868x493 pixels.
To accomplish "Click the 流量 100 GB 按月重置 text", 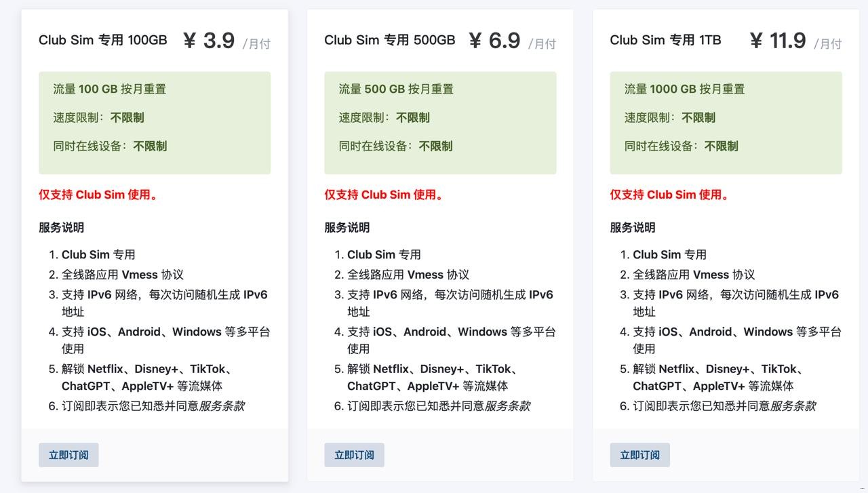I will (x=110, y=89).
